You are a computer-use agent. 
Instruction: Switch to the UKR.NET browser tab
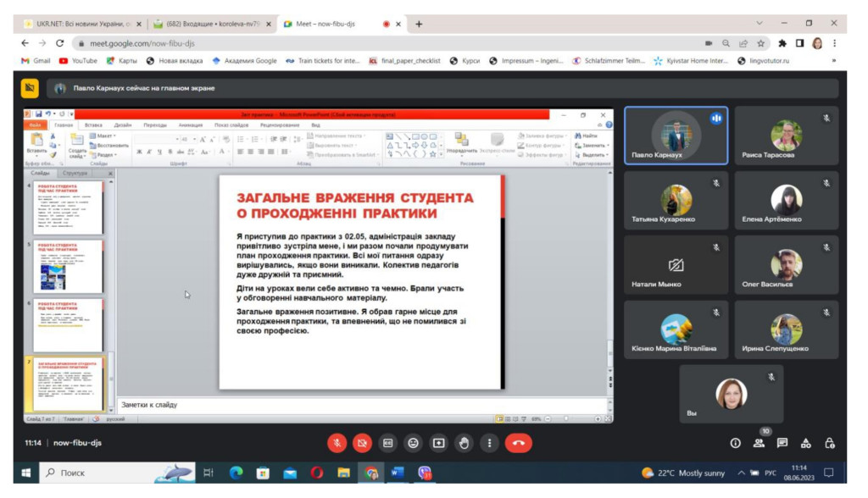coord(76,24)
